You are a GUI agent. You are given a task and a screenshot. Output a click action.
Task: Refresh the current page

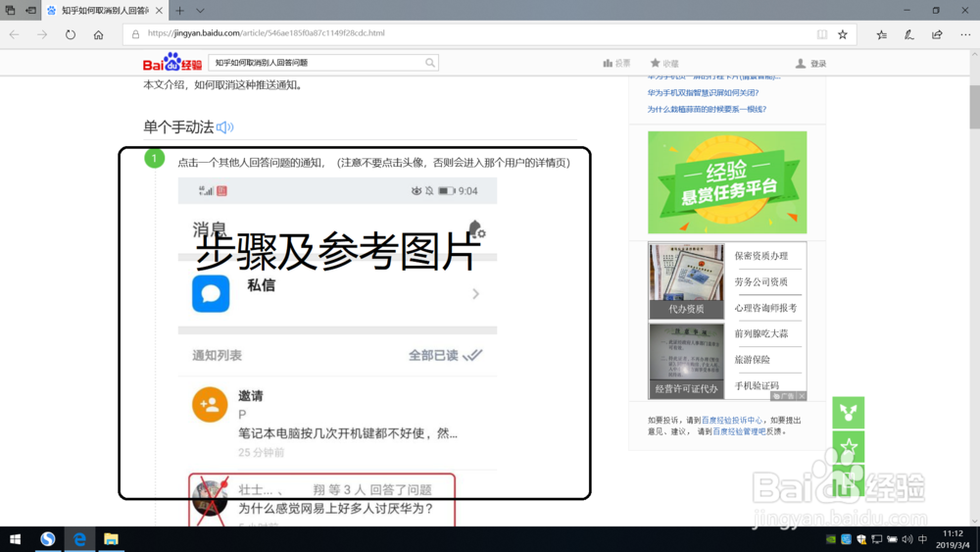tap(70, 34)
